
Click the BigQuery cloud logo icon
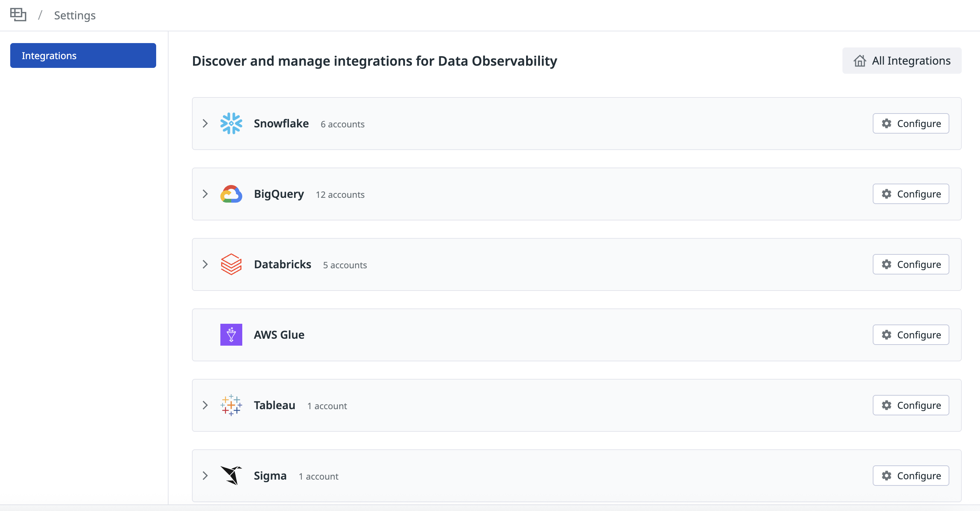(x=231, y=194)
